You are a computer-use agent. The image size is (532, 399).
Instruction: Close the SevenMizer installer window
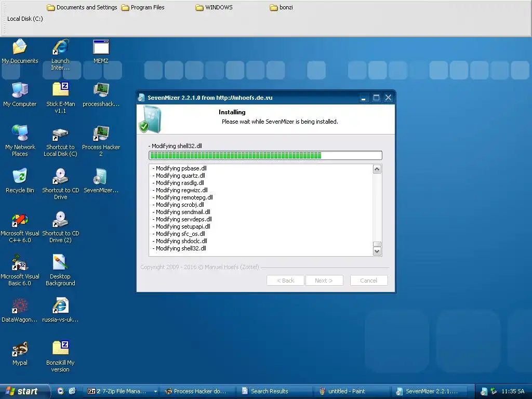(x=389, y=98)
